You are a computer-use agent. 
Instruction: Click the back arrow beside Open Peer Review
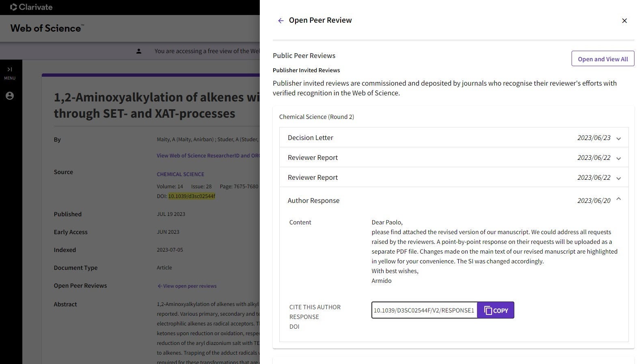pyautogui.click(x=281, y=21)
